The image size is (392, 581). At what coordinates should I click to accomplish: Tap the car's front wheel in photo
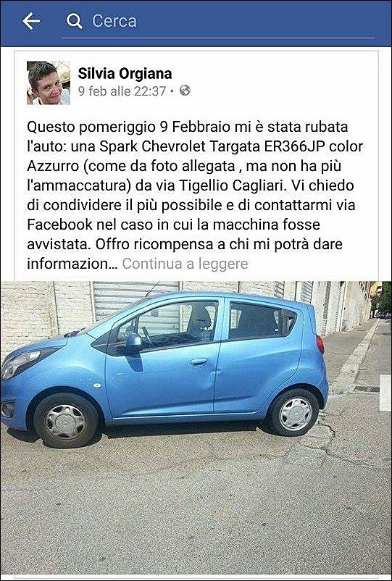(x=66, y=420)
